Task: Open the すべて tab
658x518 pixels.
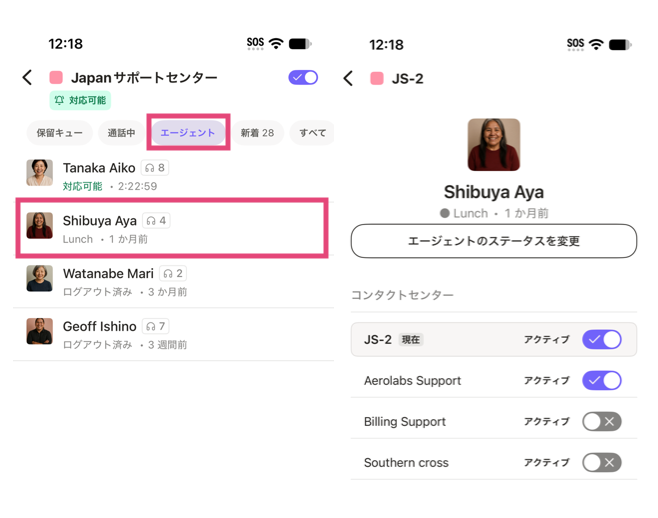Action: point(312,133)
